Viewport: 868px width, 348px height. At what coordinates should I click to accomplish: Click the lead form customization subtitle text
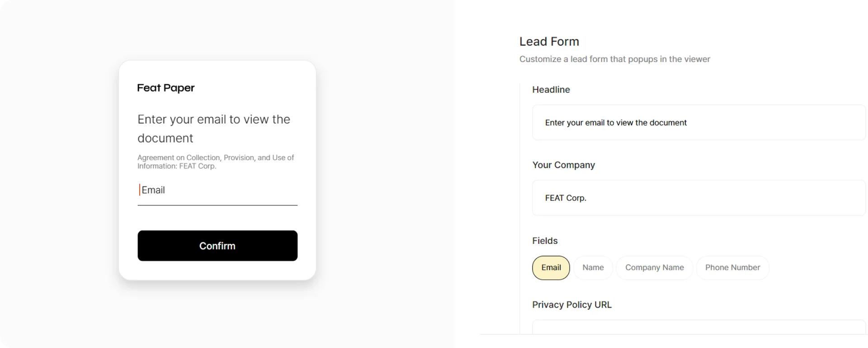(614, 59)
